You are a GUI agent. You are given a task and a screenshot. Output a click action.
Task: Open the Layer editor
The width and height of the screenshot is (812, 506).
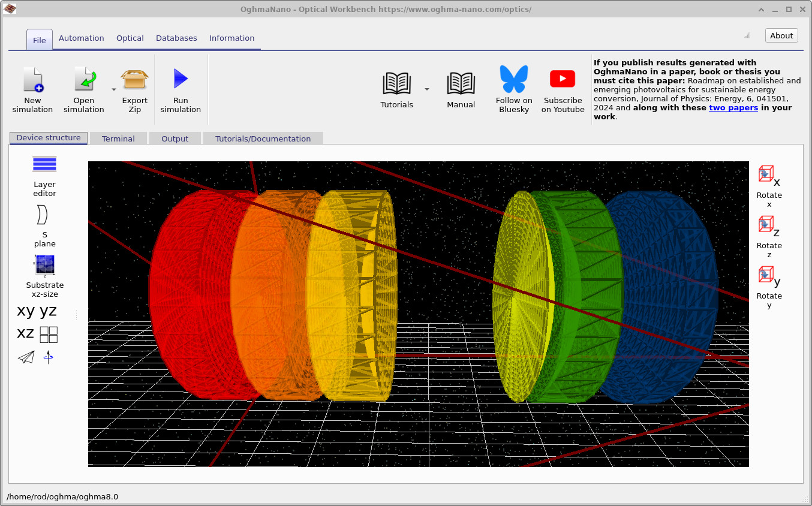pos(44,173)
